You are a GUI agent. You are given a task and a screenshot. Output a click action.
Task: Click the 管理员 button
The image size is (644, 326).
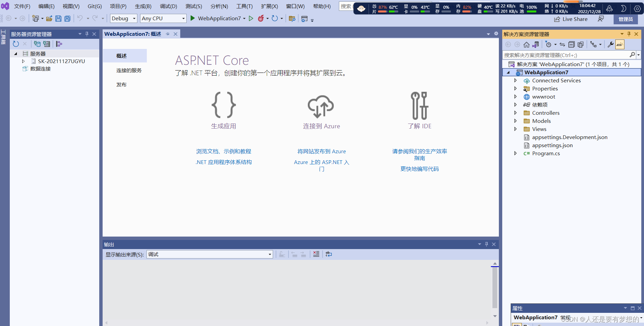(x=626, y=19)
